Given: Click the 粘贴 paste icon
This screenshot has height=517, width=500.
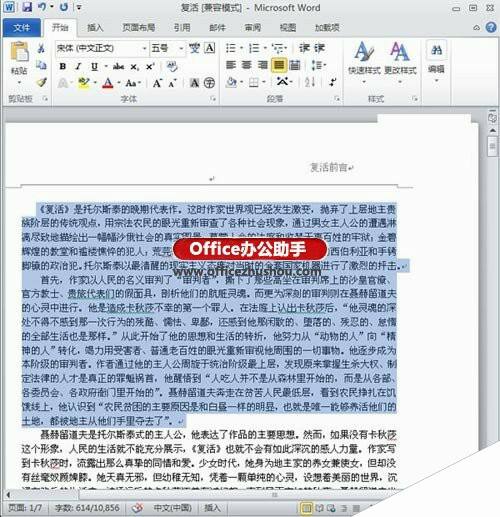Looking at the screenshot, I should pos(19,52).
